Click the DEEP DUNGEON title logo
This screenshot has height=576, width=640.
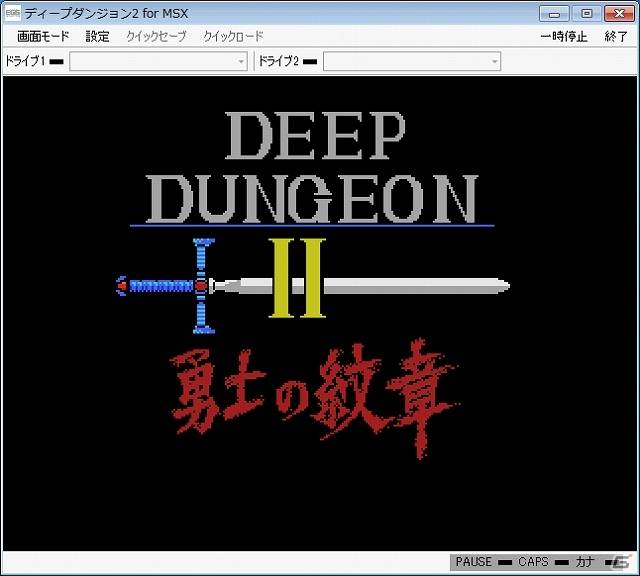[x=312, y=168]
